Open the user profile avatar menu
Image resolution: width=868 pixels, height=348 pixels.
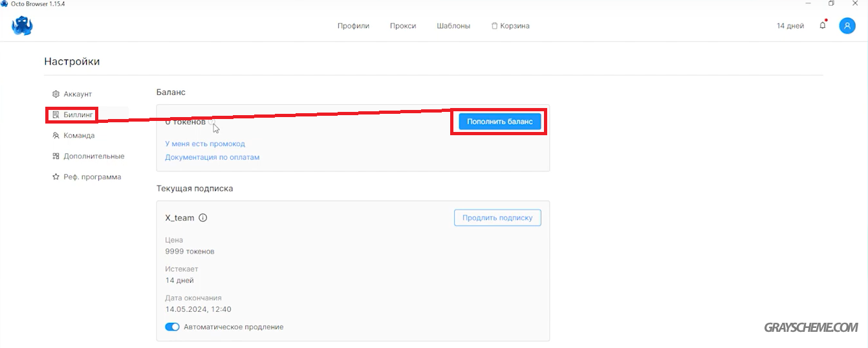point(847,26)
